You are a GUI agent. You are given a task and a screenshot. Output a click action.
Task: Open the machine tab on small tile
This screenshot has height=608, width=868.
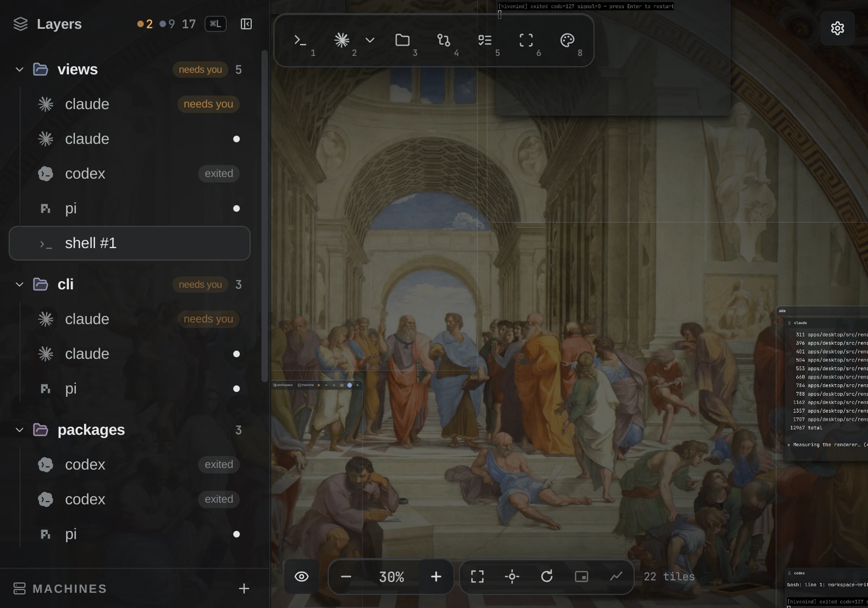tap(306, 385)
